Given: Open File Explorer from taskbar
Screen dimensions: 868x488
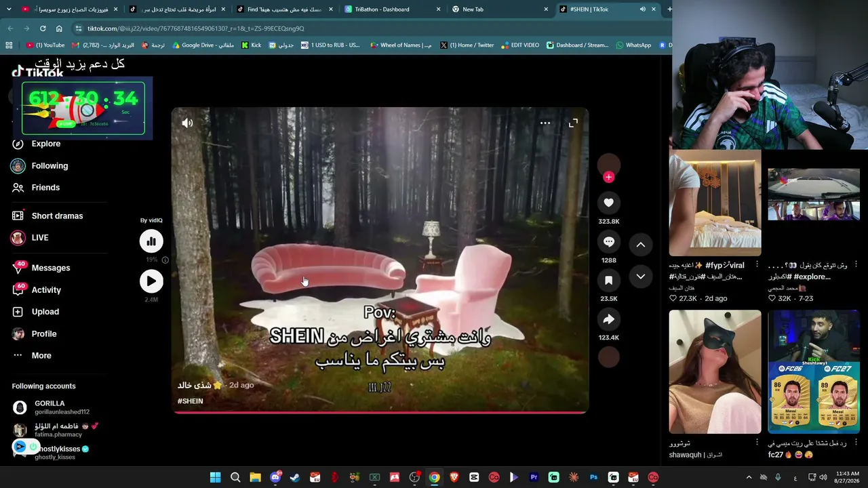Looking at the screenshot, I should [x=255, y=477].
